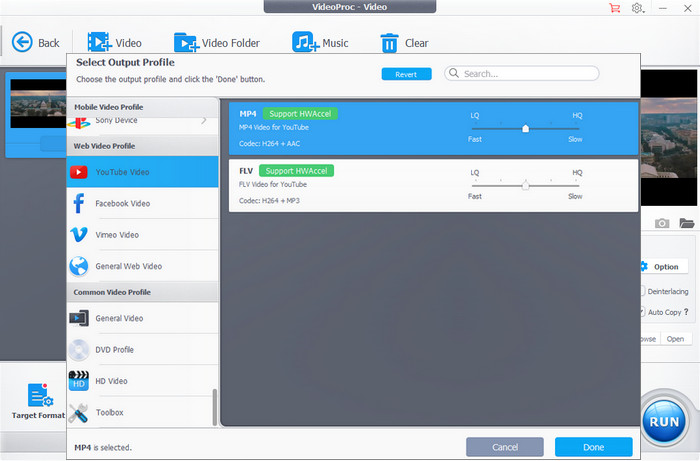Click 'MP4 is selected.' status text

103,447
